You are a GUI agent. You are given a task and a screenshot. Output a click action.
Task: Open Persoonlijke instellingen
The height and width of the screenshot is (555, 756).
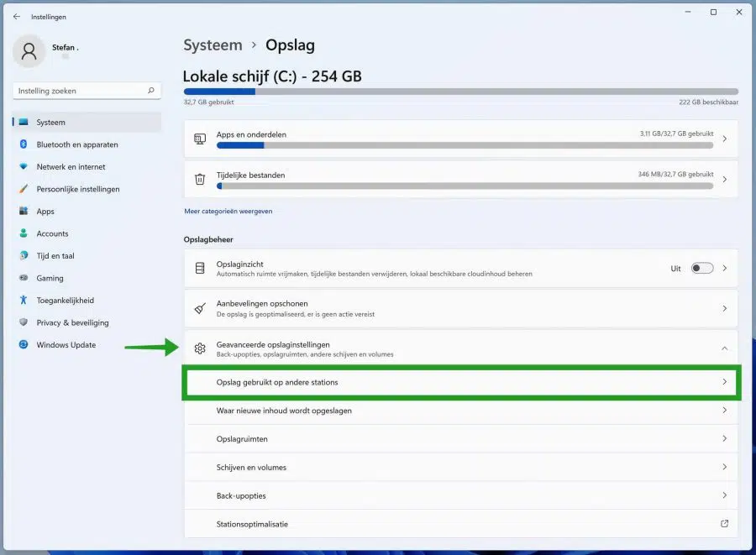[x=87, y=188]
